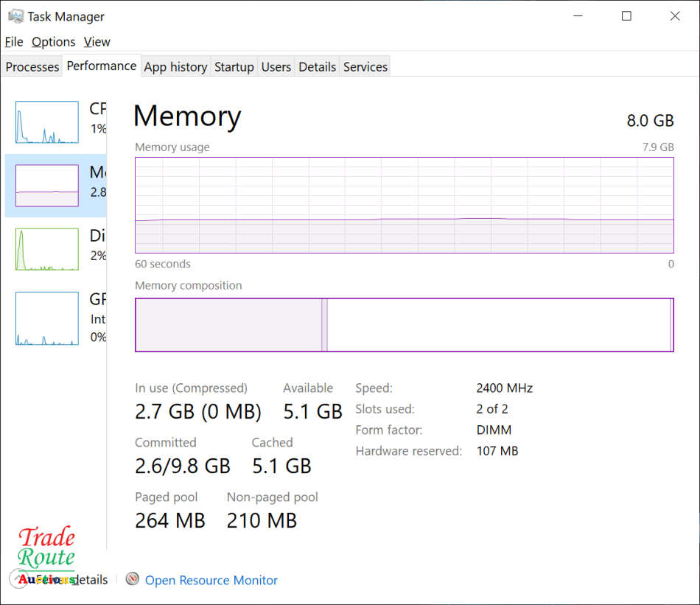This screenshot has height=605, width=700.
Task: Switch to the Processes tab
Action: coord(32,67)
